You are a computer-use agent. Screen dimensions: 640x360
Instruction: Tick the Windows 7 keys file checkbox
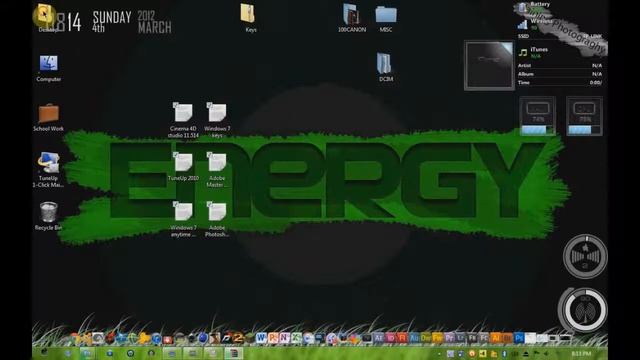tap(209, 105)
